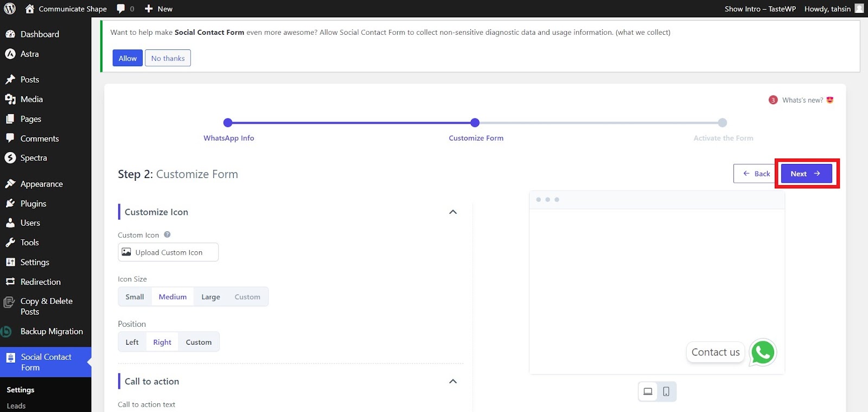Viewport: 868px width, 412px height.
Task: Click the Dashboard gauge icon
Action: tap(10, 34)
